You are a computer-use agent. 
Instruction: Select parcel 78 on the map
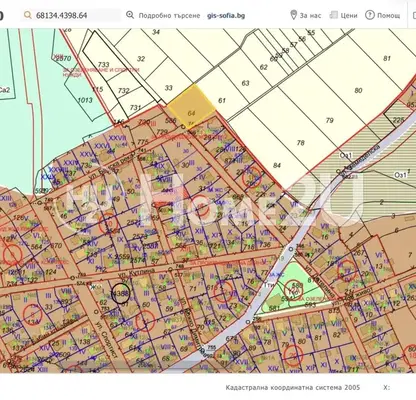(301, 143)
